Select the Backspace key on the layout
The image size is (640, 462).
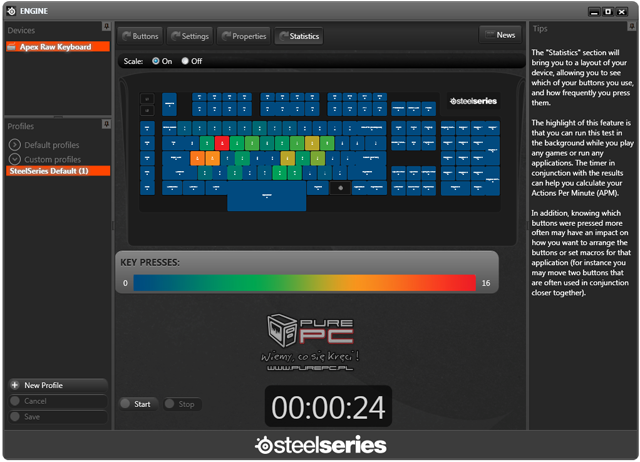click(x=371, y=128)
